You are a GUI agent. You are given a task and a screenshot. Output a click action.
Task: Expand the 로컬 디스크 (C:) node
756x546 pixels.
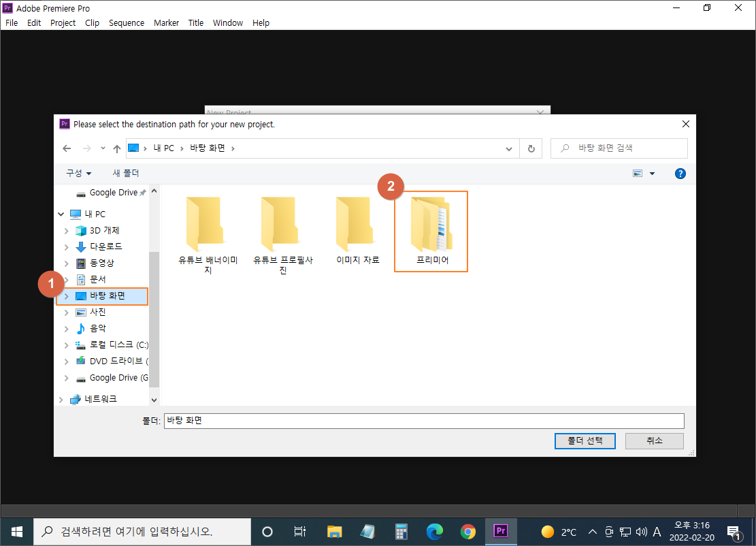point(67,345)
